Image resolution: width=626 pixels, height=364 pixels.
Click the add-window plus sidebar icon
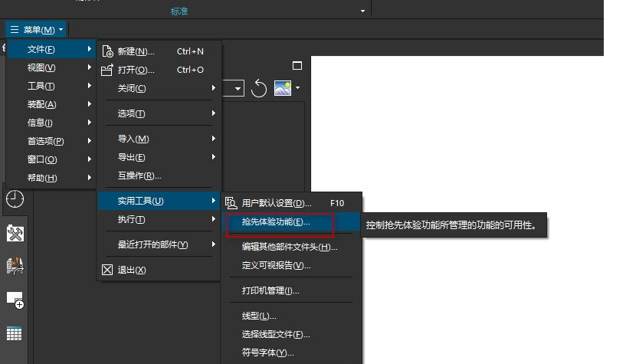tap(15, 300)
